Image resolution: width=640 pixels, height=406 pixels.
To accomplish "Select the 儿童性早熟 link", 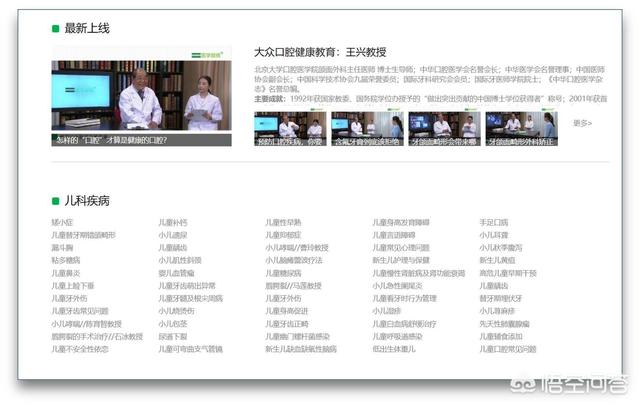I will click(283, 222).
